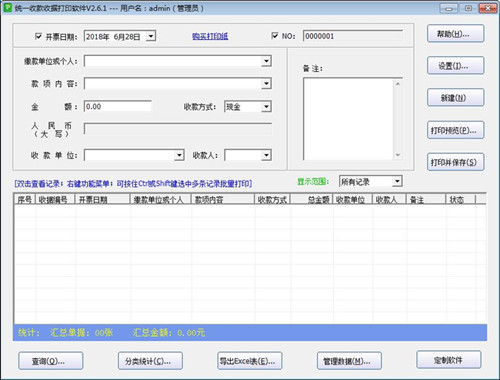
Task: Click the 款项内容 column header
Action: 223,200
